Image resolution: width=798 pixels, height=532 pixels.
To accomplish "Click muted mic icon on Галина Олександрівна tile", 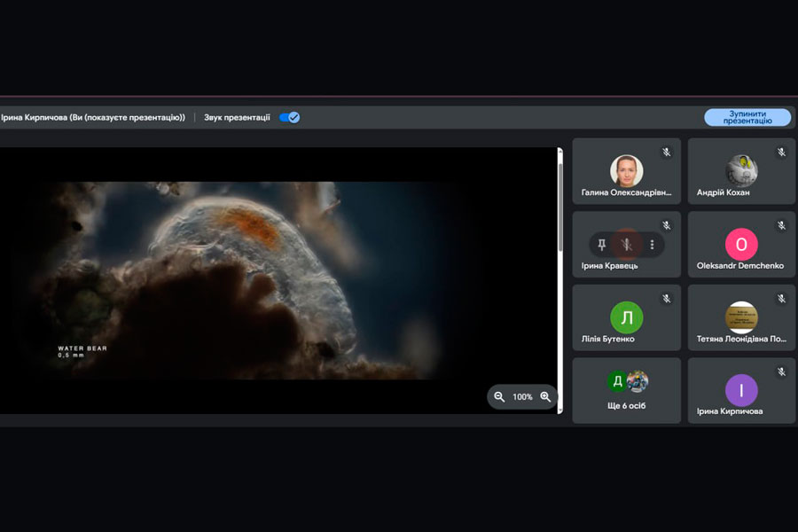I will (x=667, y=153).
